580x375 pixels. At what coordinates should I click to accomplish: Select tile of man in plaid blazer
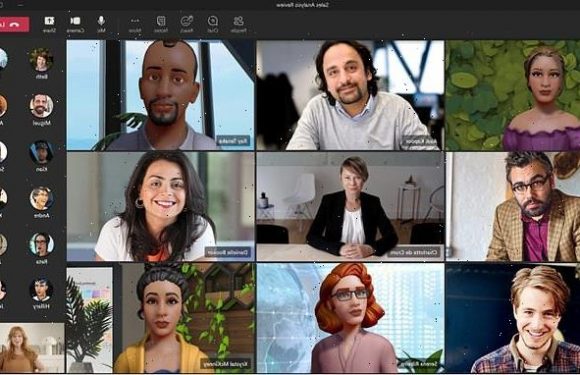(x=513, y=207)
